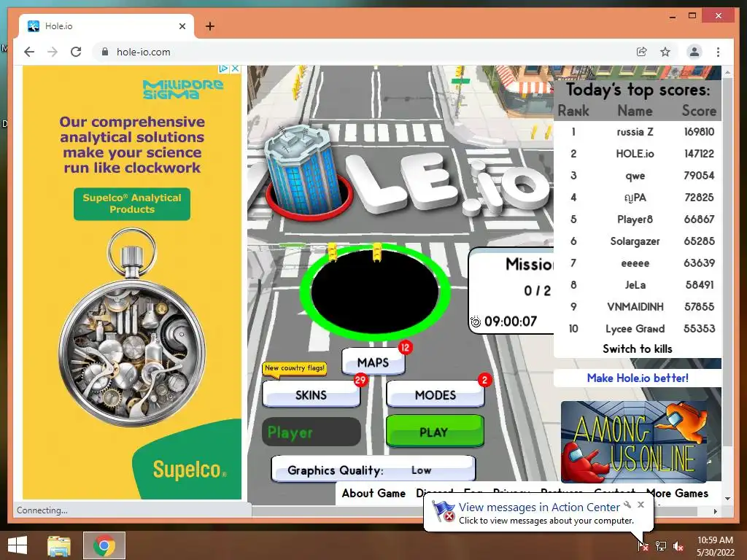The height and width of the screenshot is (560, 747).
Task: Open a new browser tab
Action: click(209, 26)
